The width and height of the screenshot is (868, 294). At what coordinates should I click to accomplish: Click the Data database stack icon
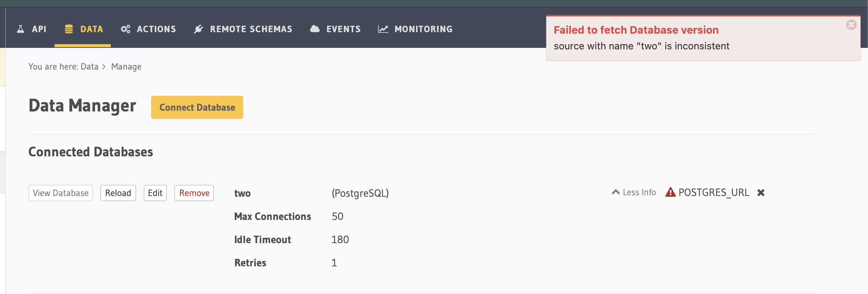coord(69,29)
